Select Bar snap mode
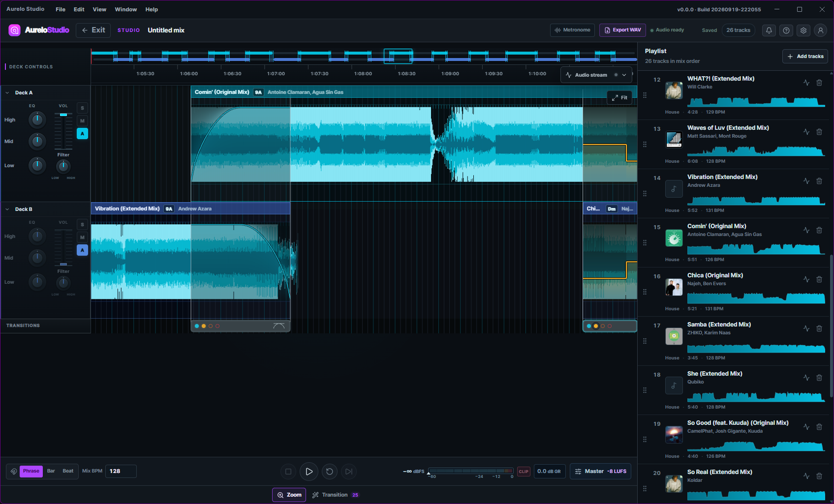 click(51, 471)
